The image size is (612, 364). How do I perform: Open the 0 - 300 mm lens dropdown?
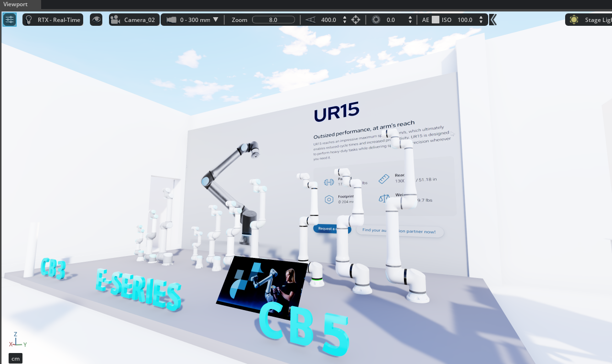coord(192,20)
